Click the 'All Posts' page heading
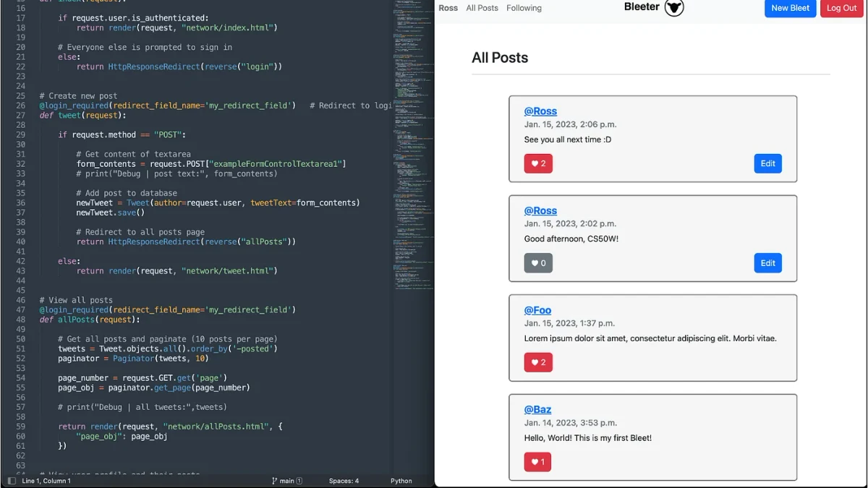The height and width of the screenshot is (488, 868). [x=500, y=58]
